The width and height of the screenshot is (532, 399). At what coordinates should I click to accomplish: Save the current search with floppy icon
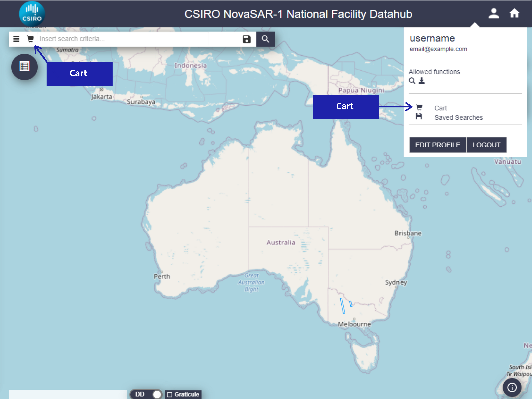pos(247,39)
